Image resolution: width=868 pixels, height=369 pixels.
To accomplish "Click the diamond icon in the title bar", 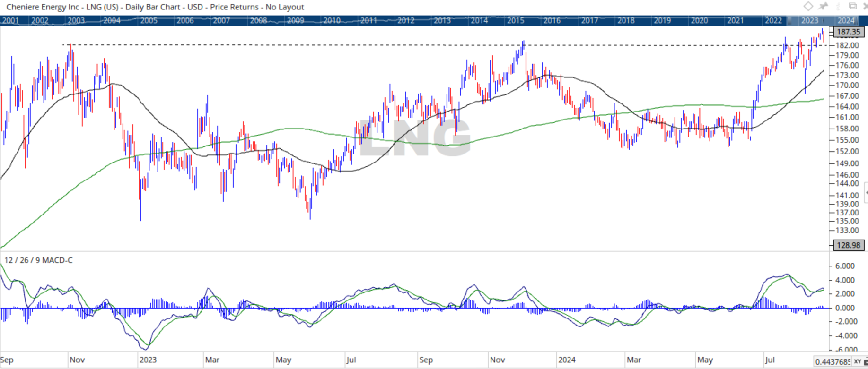I will click(808, 6).
